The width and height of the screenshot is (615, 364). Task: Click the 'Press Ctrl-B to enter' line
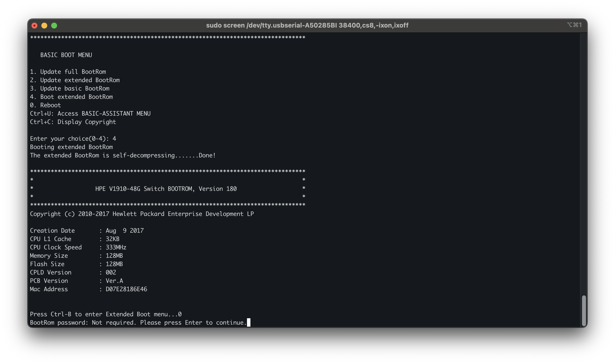pos(106,314)
